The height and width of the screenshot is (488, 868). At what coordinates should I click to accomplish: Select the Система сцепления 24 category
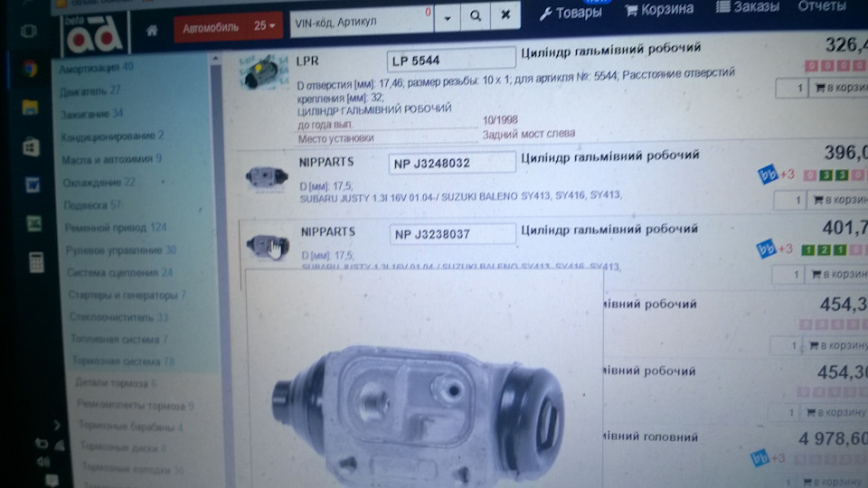[119, 273]
